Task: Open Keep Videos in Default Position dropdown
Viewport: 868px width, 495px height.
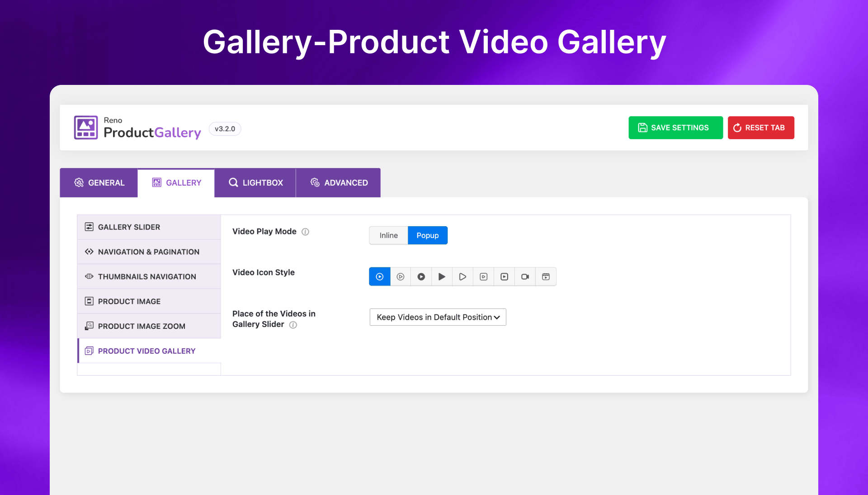Action: coord(438,317)
